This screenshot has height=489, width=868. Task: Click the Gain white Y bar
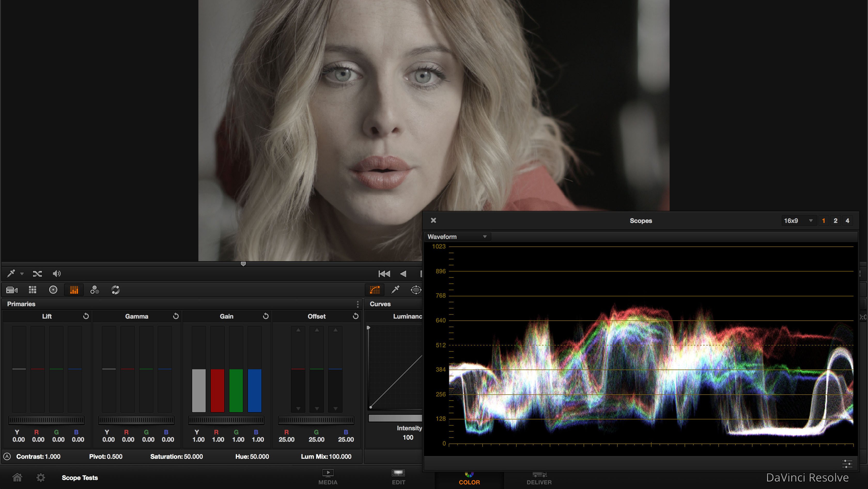[x=199, y=390]
